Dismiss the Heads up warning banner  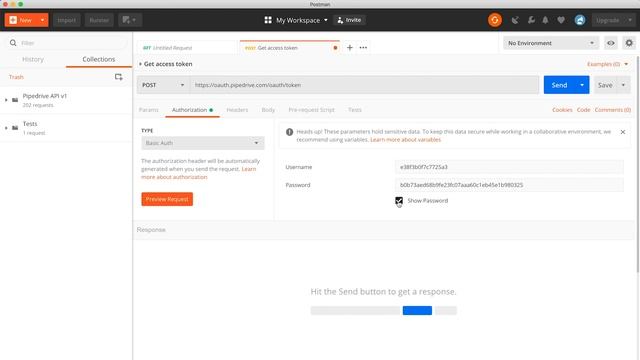(622, 132)
